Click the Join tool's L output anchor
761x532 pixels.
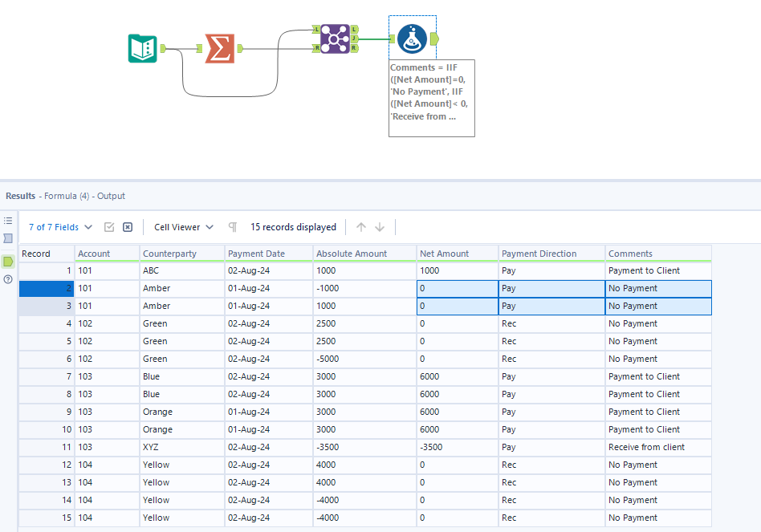355,29
